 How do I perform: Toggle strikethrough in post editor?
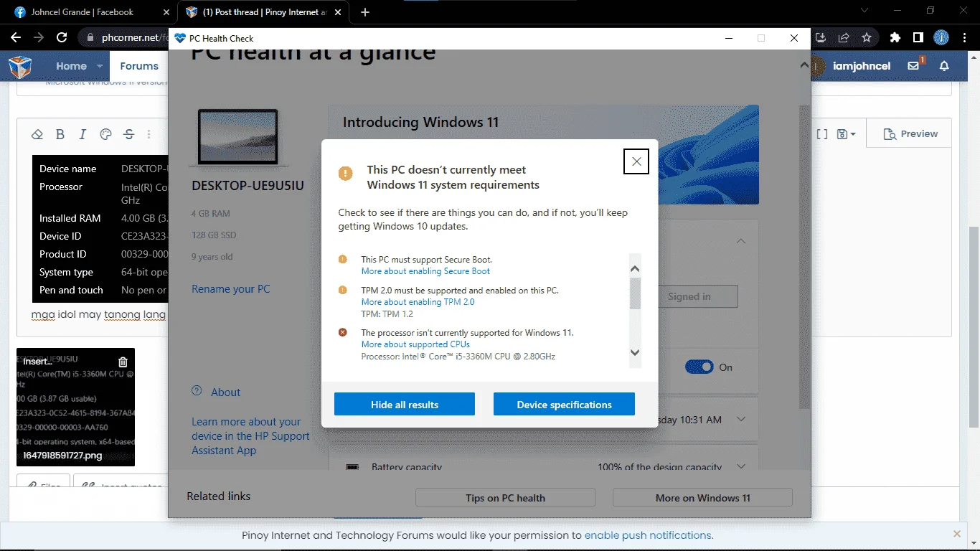click(x=128, y=134)
